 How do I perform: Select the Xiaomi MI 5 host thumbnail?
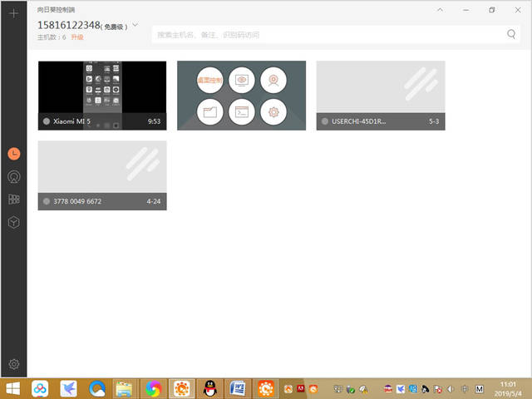click(x=102, y=96)
